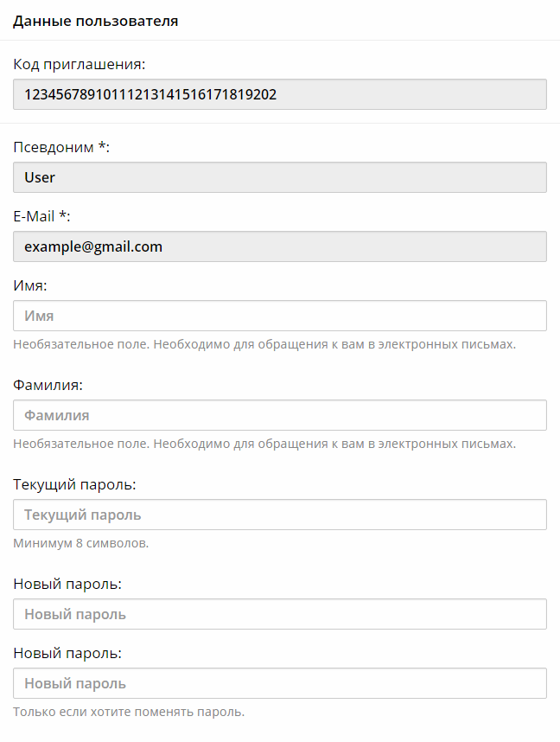Click the 'Только если хотите поменять пароль' hint
This screenshot has height=742, width=560.
[129, 713]
